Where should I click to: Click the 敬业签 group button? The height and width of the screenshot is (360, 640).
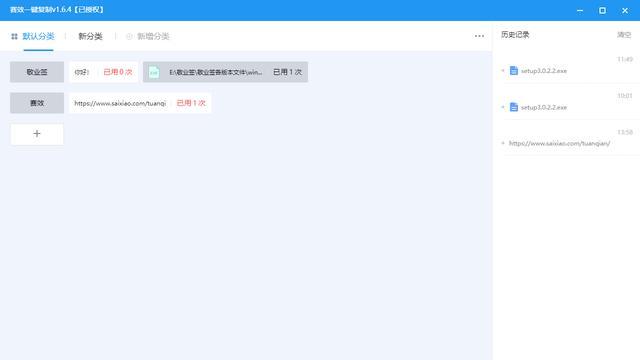click(37, 72)
